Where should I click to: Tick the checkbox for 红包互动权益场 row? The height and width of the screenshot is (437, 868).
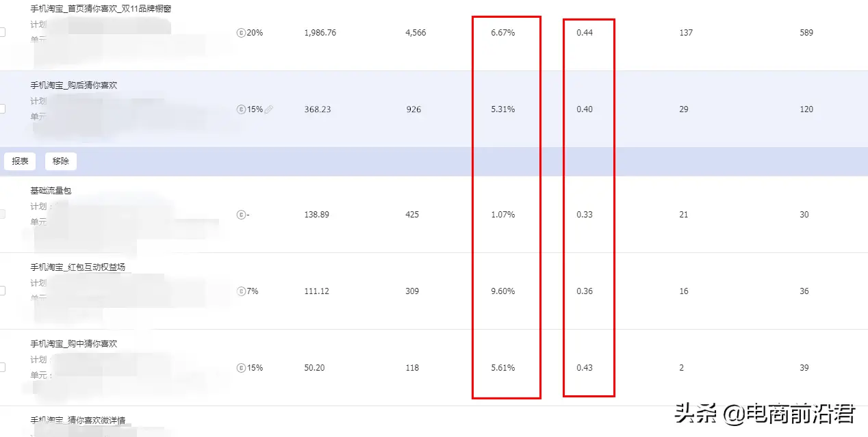[x=2, y=291]
